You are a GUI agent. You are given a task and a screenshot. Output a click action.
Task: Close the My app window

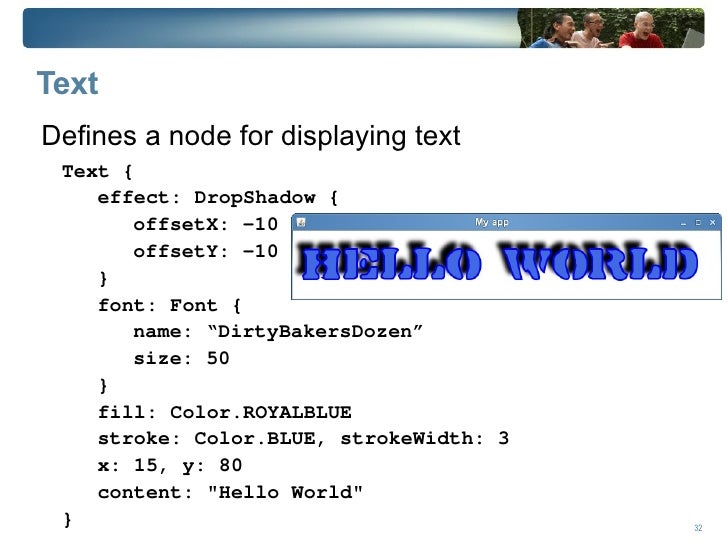coord(713,223)
